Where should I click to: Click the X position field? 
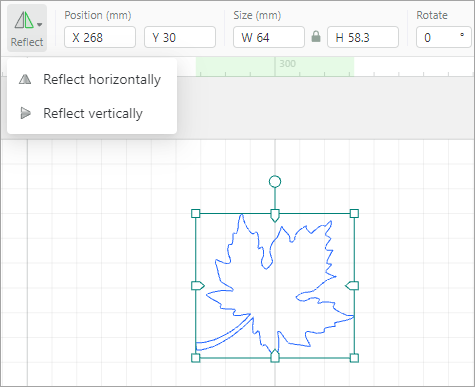click(x=100, y=37)
